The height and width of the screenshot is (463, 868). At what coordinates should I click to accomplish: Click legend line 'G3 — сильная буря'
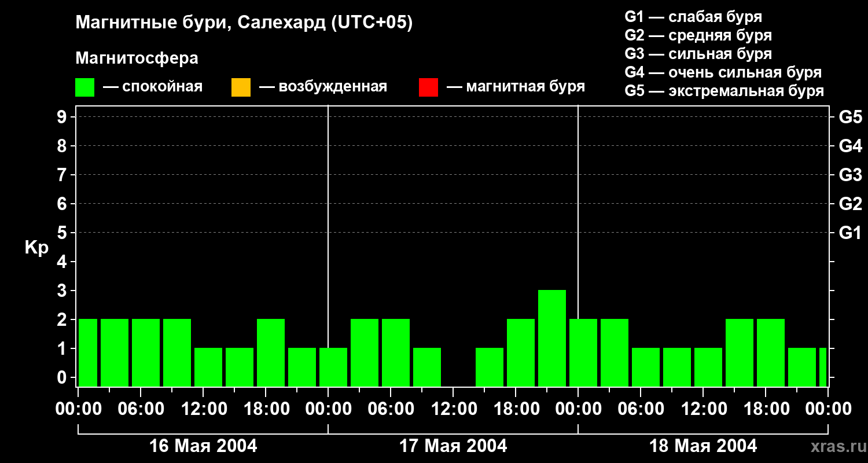698,54
